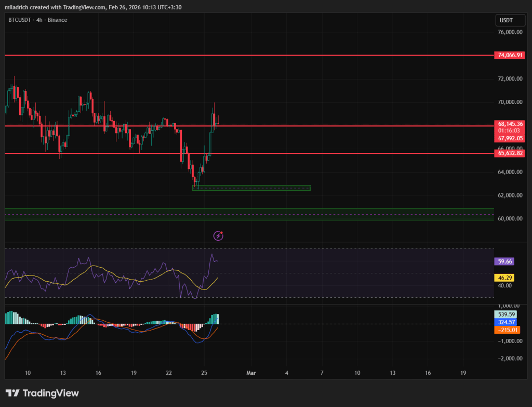Click the 59.66 RSI value label
Image resolution: width=532 pixels, height=407 pixels.
pos(504,261)
